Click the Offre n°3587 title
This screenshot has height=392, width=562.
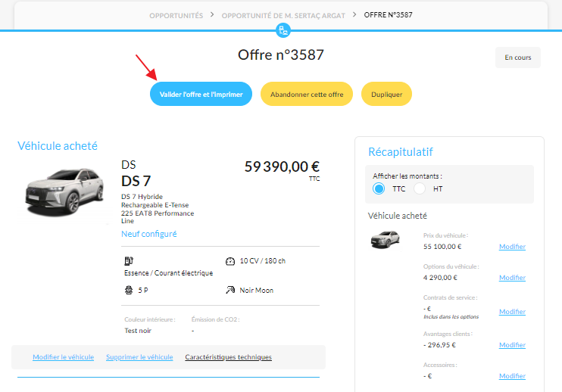pos(281,54)
